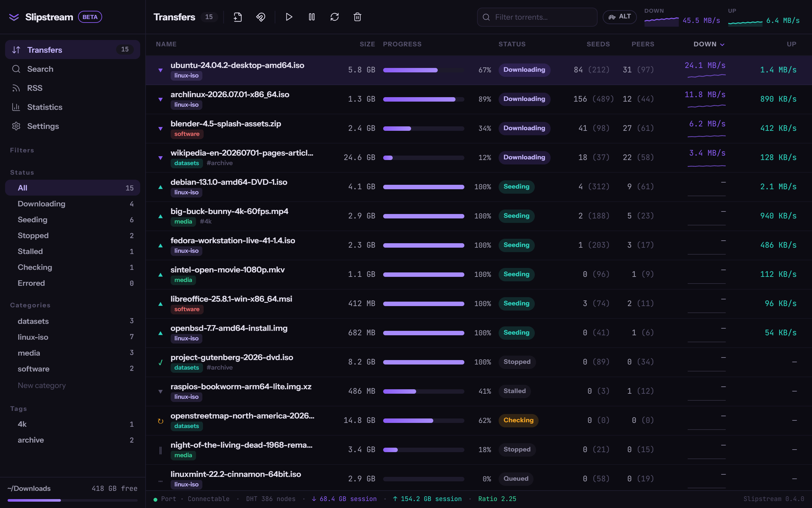
Task: Filter by Seeding status in sidebar
Action: point(72,220)
